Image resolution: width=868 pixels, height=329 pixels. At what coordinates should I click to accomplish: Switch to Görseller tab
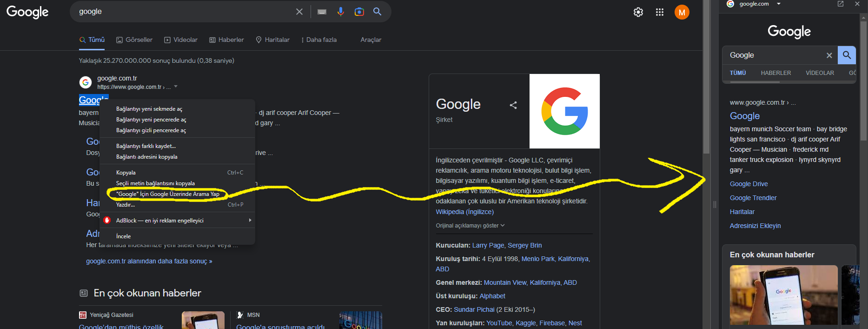point(134,40)
